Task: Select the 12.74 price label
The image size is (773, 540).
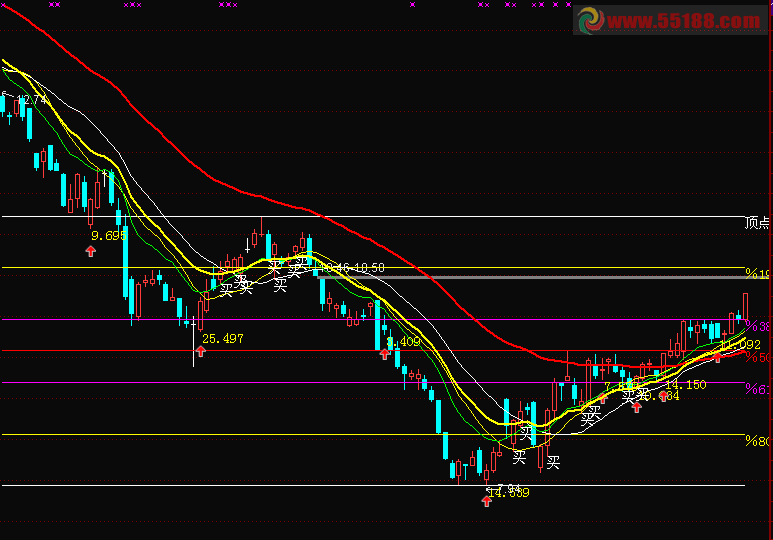Action: (x=32, y=100)
